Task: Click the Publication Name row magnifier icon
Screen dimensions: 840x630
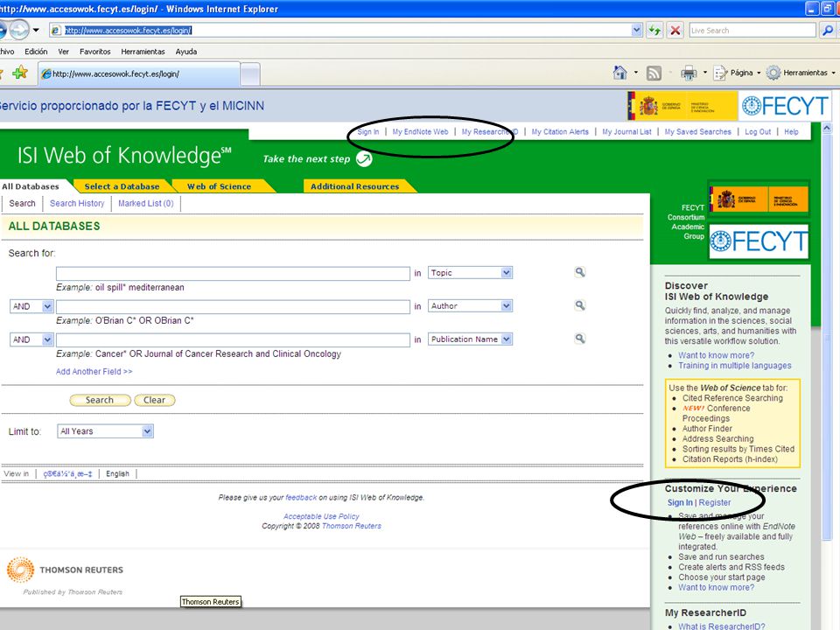Action: click(x=579, y=339)
